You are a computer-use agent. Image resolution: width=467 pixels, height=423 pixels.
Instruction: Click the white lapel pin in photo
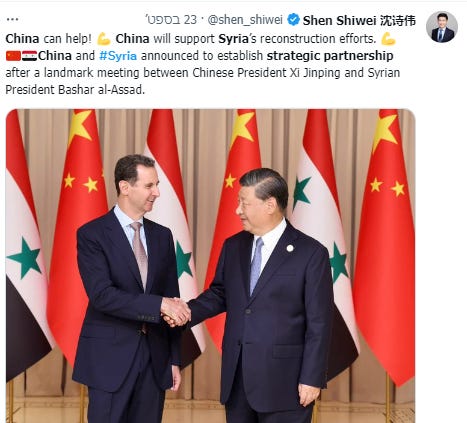[290, 248]
